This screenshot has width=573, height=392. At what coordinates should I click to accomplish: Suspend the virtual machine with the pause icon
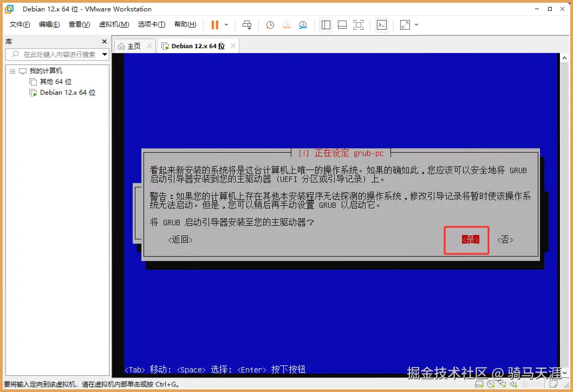click(x=214, y=24)
